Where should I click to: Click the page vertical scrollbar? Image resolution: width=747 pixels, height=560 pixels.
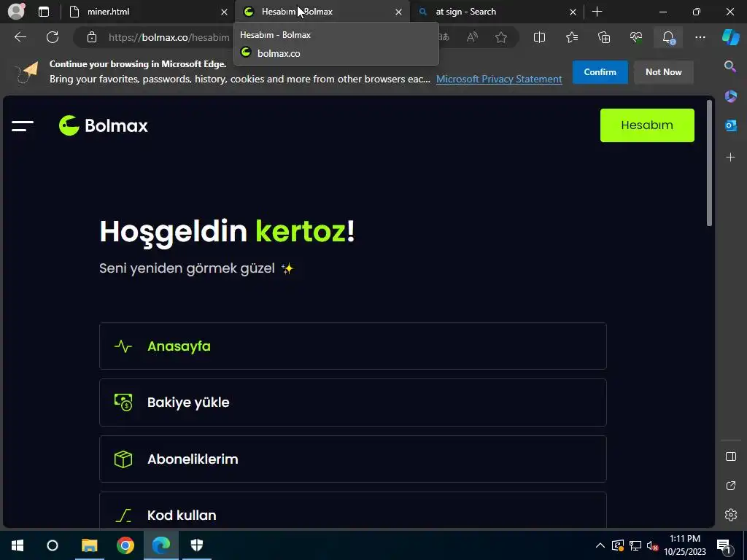[x=709, y=163]
